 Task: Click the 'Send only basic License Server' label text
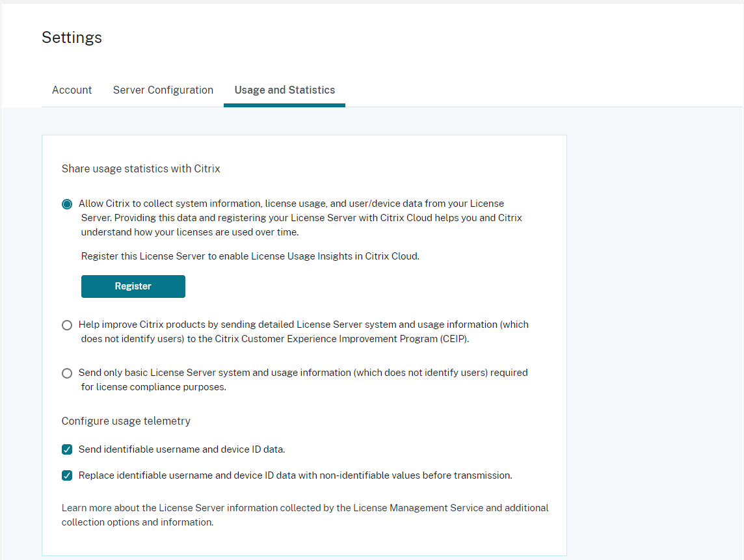click(303, 373)
